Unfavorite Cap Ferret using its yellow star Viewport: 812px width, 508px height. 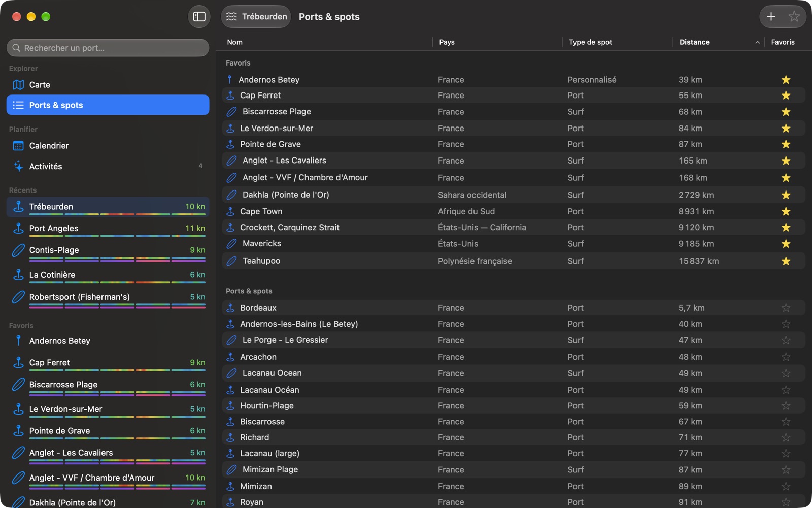click(786, 96)
